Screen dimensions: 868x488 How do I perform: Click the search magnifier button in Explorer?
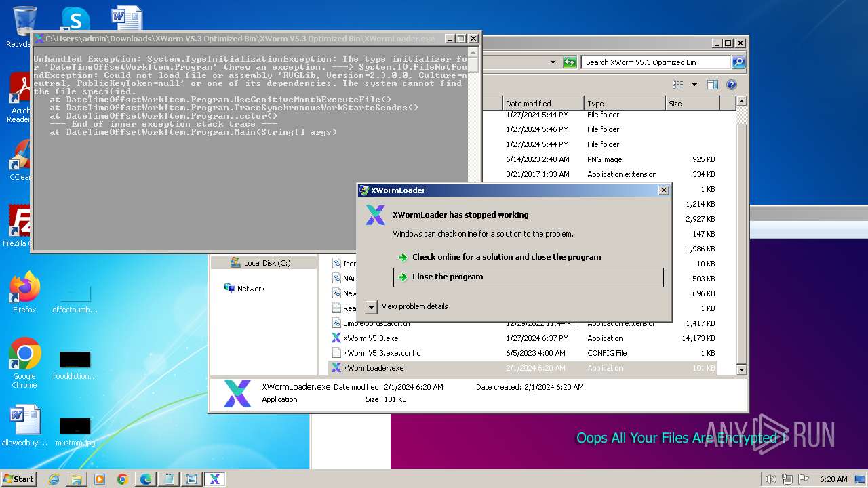click(738, 62)
